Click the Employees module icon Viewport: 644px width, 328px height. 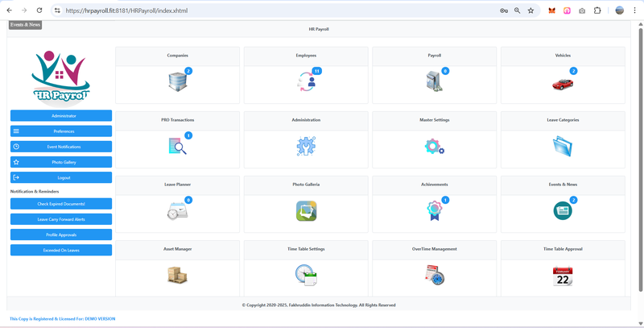[x=306, y=82]
